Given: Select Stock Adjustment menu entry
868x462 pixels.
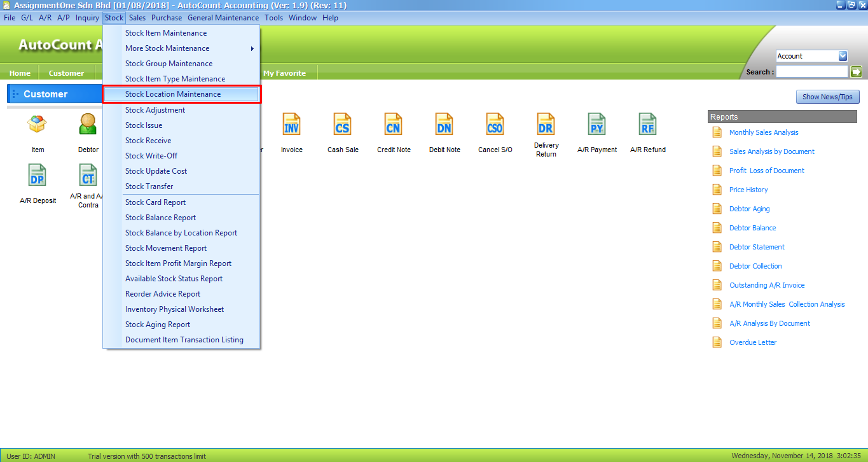Looking at the screenshot, I should (x=182, y=110).
